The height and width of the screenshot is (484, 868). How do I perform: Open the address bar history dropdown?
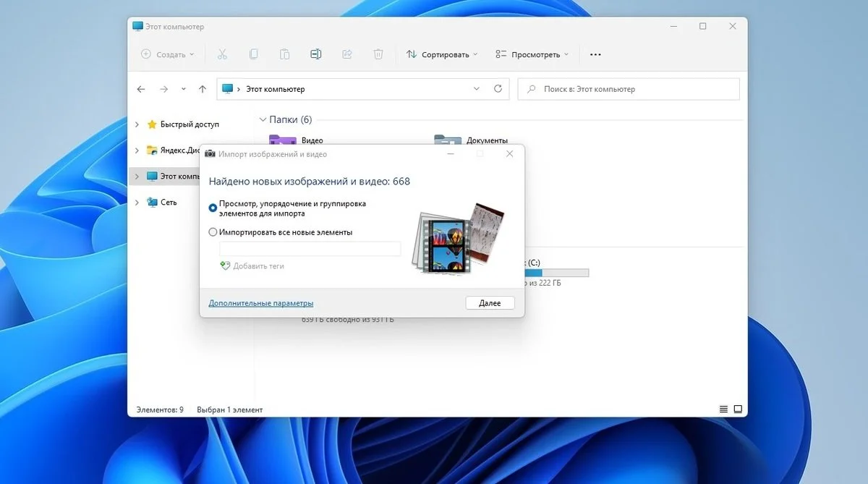coord(476,89)
